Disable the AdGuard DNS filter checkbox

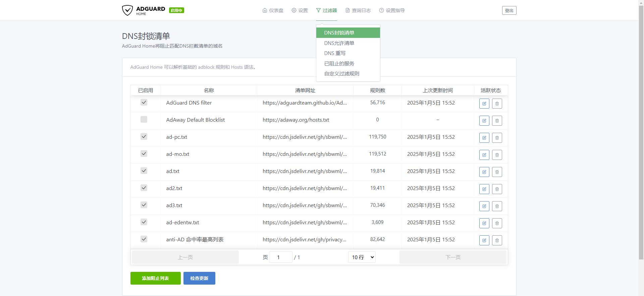click(x=144, y=102)
